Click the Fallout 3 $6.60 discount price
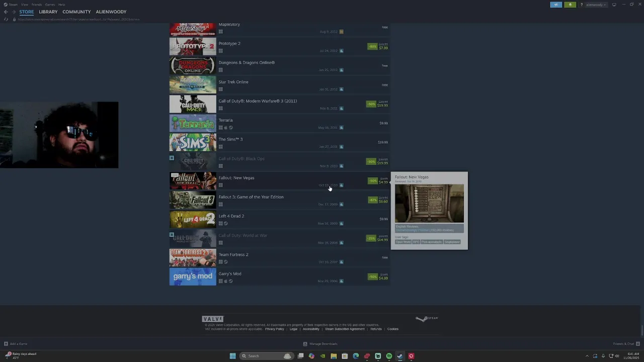The width and height of the screenshot is (644, 362). [x=383, y=201]
